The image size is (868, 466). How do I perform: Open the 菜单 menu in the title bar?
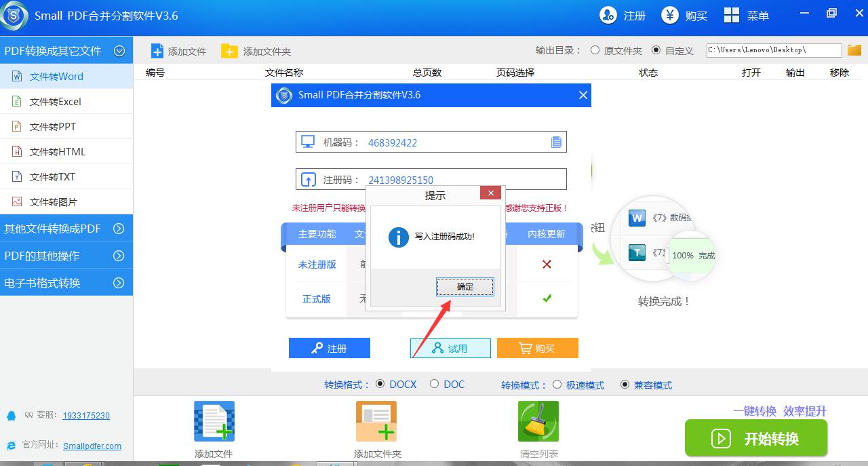click(746, 16)
